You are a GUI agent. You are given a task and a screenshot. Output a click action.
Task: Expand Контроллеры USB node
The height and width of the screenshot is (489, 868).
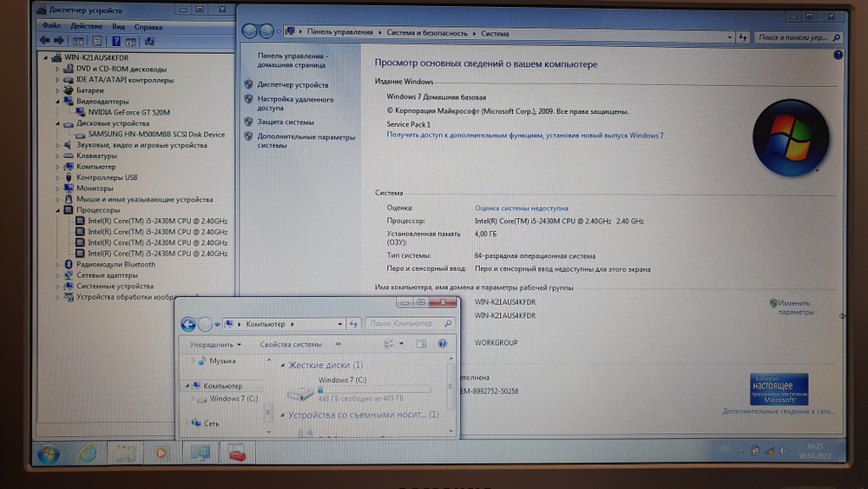pyautogui.click(x=57, y=178)
